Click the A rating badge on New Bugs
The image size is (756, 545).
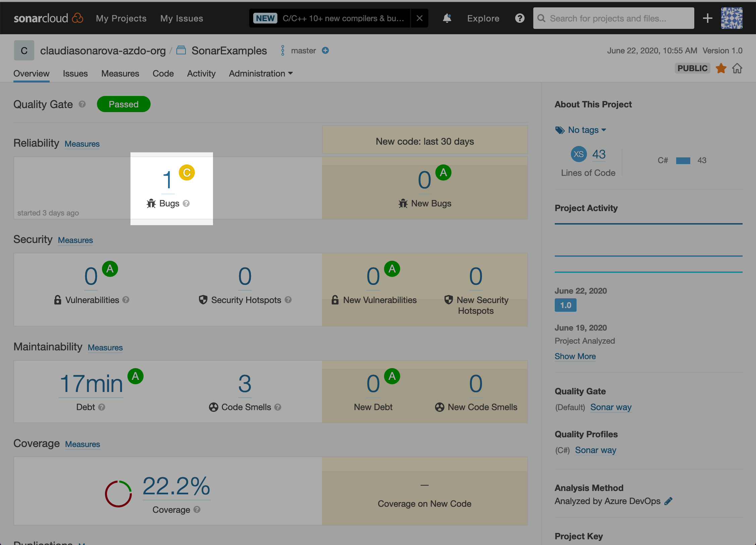pyautogui.click(x=443, y=172)
